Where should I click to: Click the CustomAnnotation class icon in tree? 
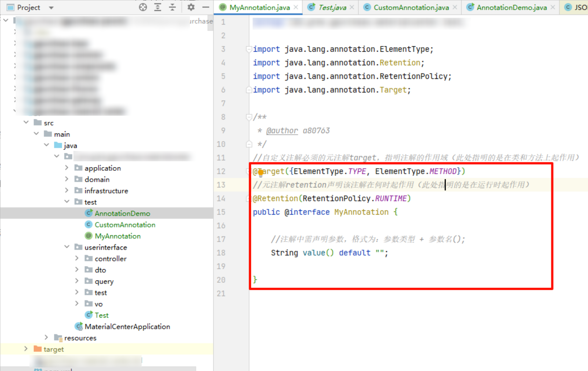tap(89, 224)
